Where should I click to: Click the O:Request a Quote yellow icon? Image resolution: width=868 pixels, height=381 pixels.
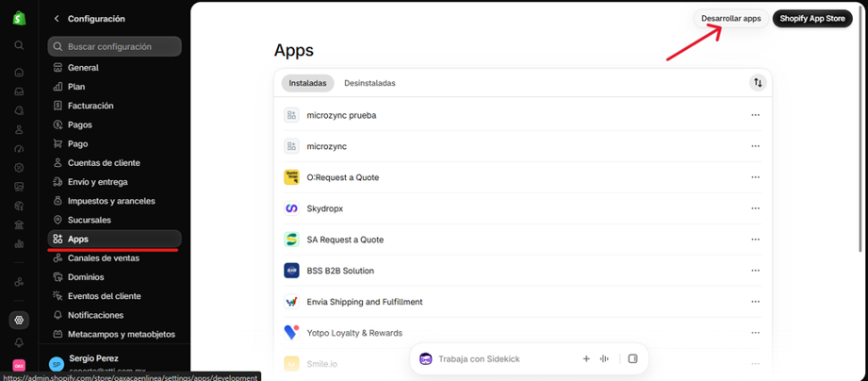292,177
